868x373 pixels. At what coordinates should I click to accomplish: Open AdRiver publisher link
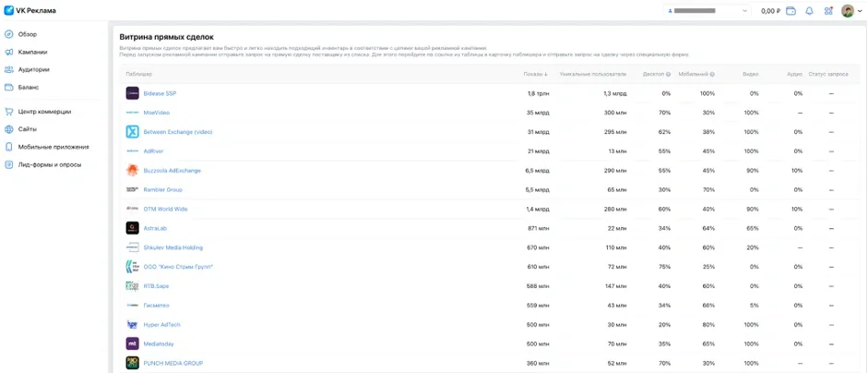coord(153,151)
